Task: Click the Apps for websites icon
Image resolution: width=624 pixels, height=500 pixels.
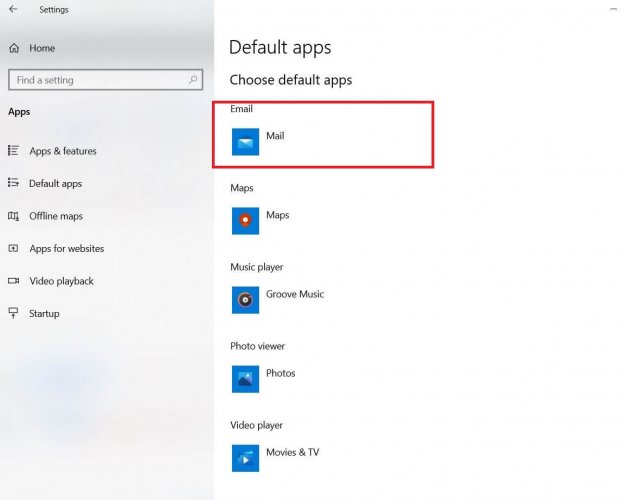Action: 14,248
